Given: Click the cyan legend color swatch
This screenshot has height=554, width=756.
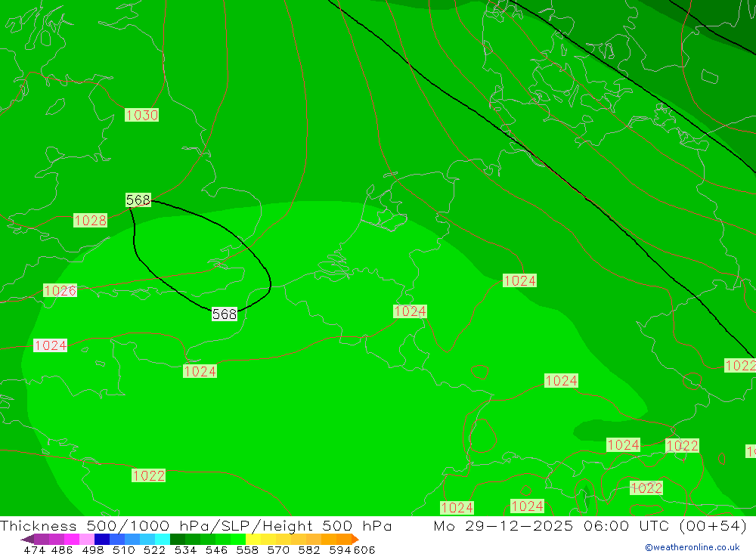Looking at the screenshot, I should coord(163,539).
